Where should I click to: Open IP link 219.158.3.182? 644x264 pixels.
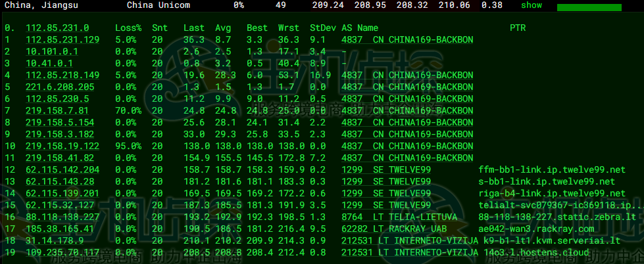(x=60, y=135)
